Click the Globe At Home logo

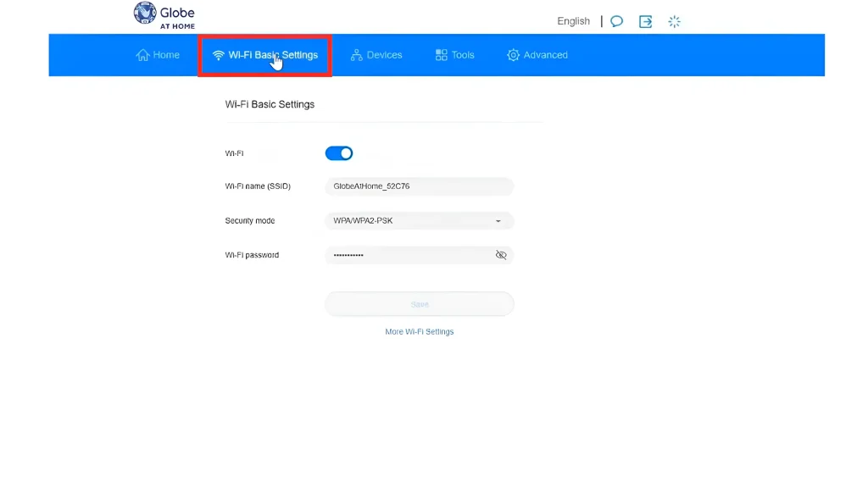[x=164, y=15]
